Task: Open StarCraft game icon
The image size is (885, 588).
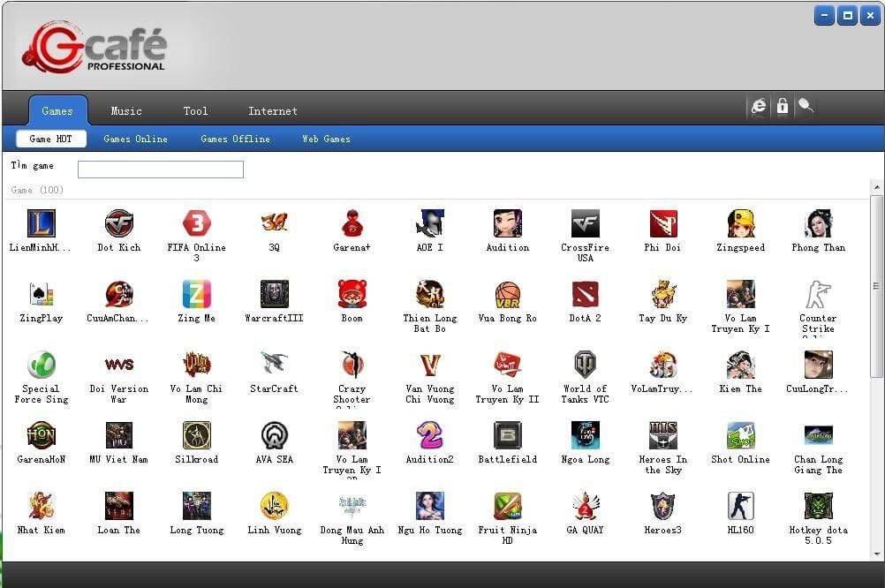Action: (275, 365)
